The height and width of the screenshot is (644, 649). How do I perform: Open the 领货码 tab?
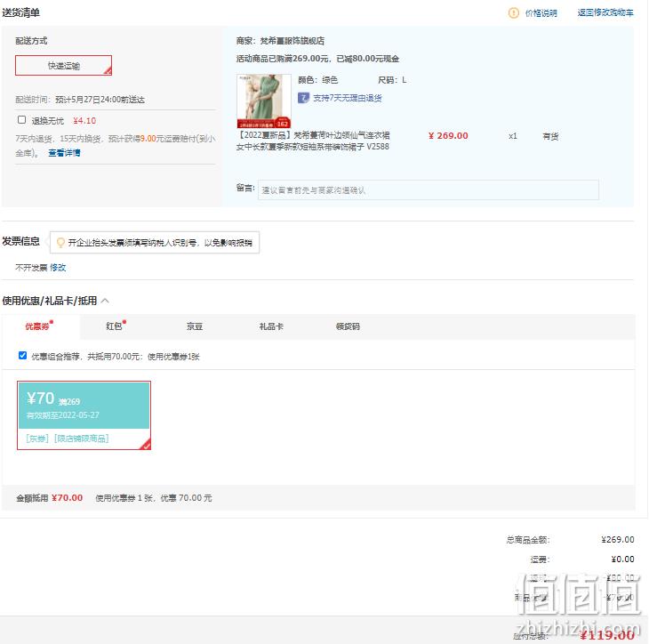click(x=348, y=326)
